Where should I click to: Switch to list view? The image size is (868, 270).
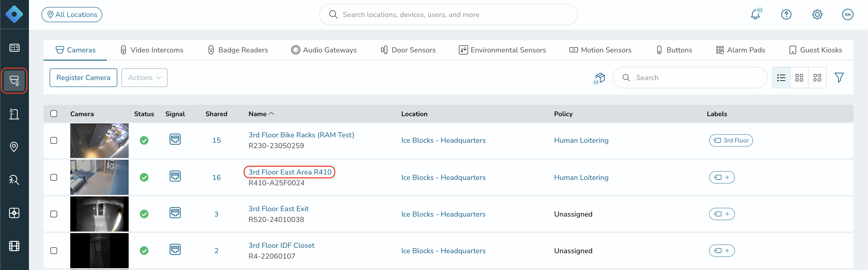[781, 78]
